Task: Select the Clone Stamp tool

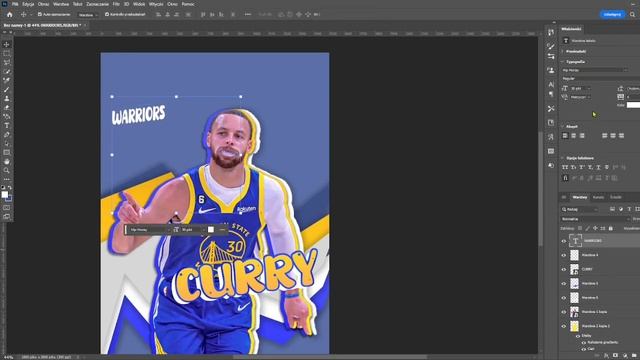Action: click(7, 98)
